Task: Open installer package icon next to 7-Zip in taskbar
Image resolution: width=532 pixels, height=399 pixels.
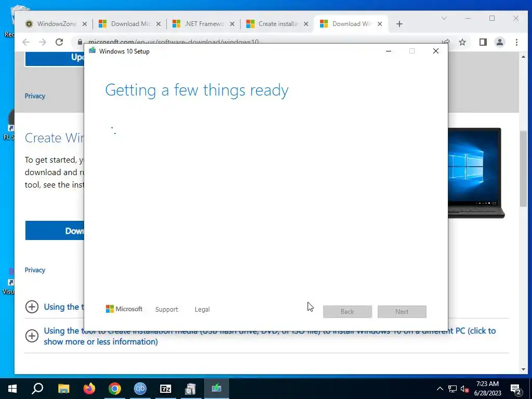Action: coord(191,389)
